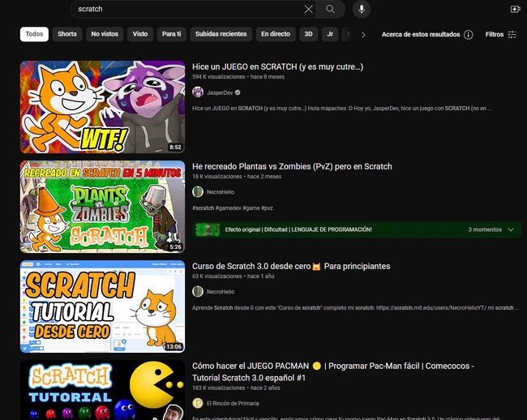527x420 pixels.
Task: Switch to the Shorts filter tab
Action: (x=67, y=34)
